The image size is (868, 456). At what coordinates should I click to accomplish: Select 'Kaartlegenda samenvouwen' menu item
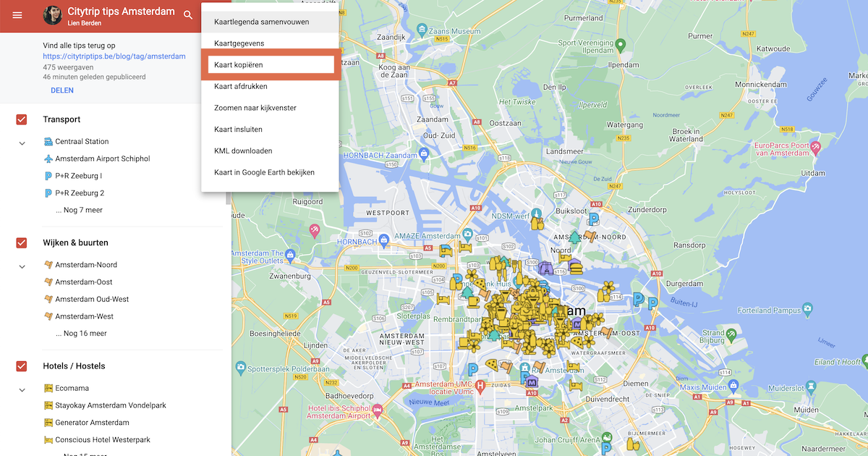270,22
